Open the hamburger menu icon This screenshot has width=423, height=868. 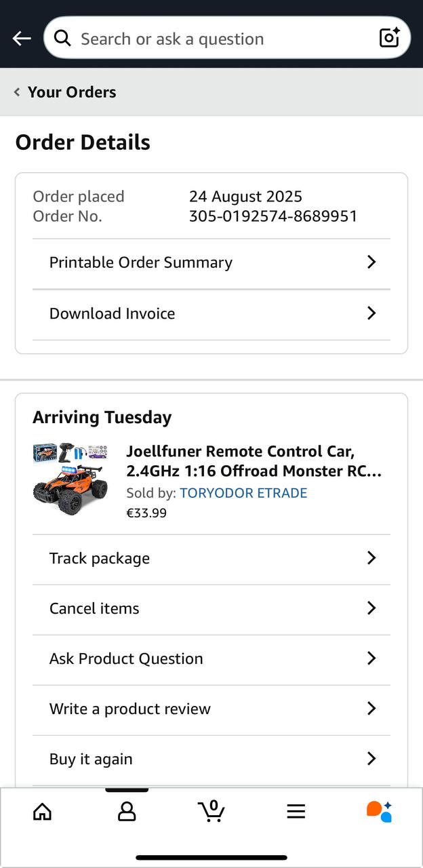click(296, 811)
